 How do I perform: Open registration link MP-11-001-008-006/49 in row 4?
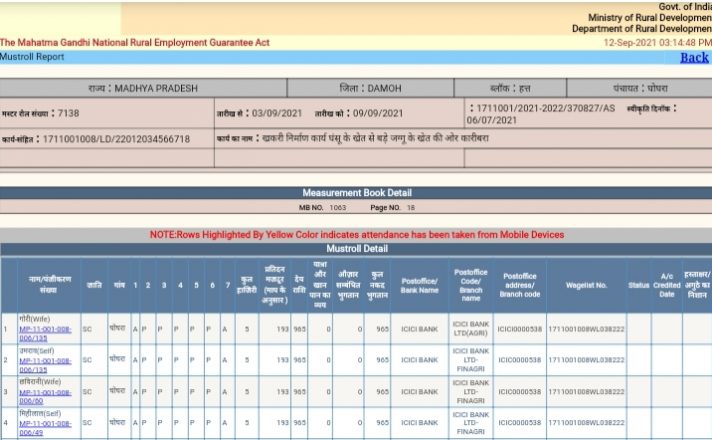(45, 428)
